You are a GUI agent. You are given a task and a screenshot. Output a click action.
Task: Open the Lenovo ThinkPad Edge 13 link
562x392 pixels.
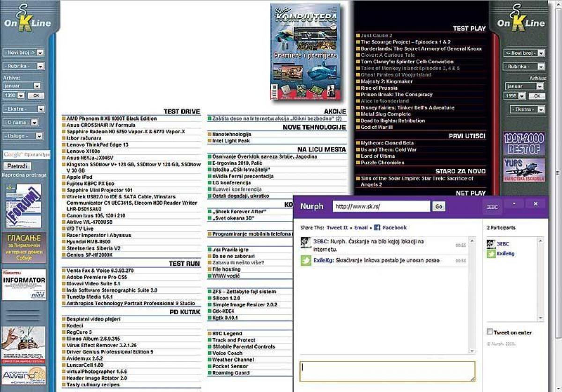tap(97, 145)
